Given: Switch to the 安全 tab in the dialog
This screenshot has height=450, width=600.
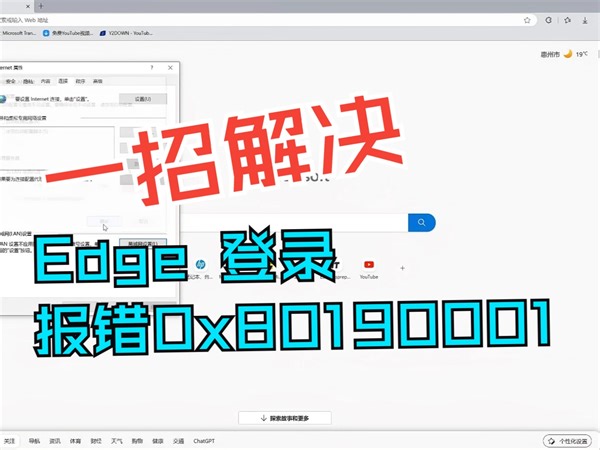Looking at the screenshot, I should pos(11,81).
